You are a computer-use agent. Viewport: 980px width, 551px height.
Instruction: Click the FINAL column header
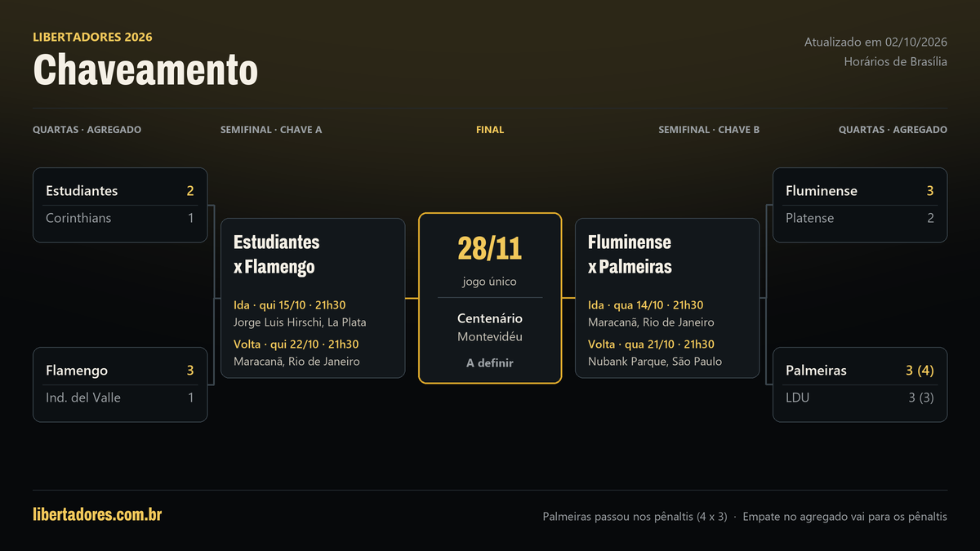[490, 130]
